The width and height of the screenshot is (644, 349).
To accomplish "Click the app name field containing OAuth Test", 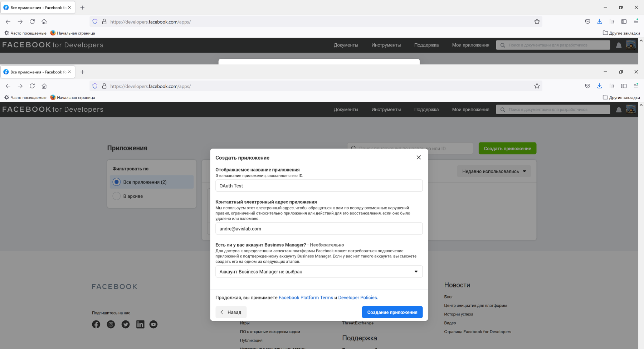I will [319, 186].
